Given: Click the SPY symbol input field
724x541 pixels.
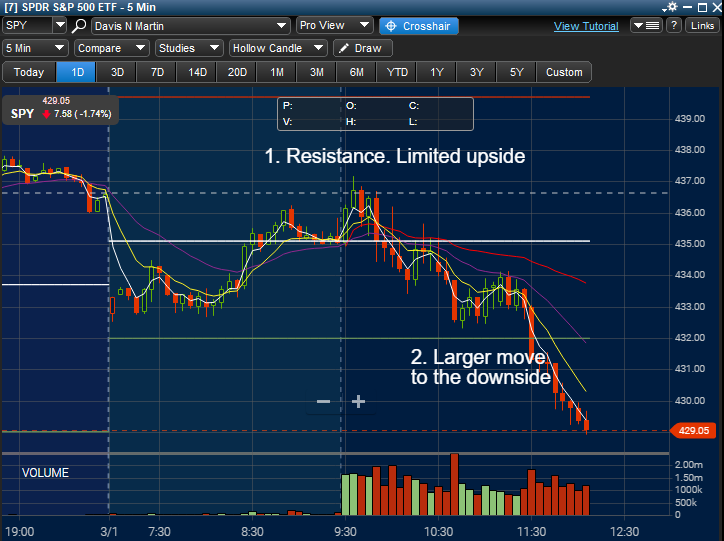Looking at the screenshot, I should point(28,25).
